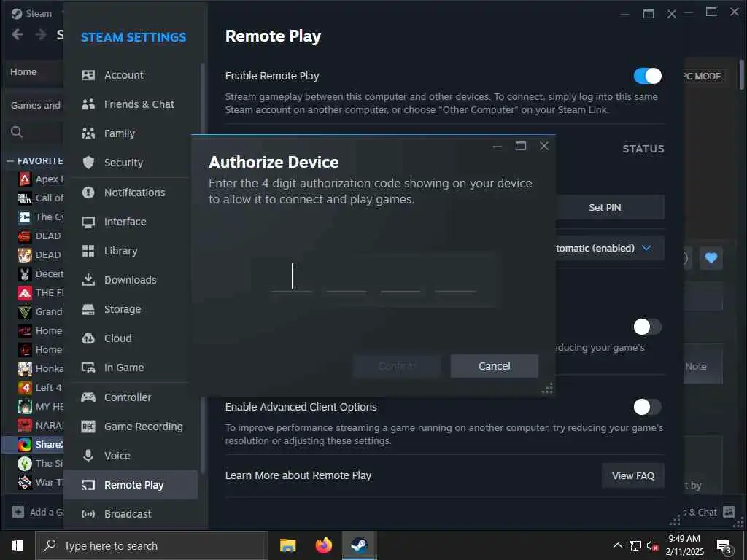Image resolution: width=747 pixels, height=560 pixels.
Task: Click the Steam forward navigation arrow
Action: click(x=41, y=34)
